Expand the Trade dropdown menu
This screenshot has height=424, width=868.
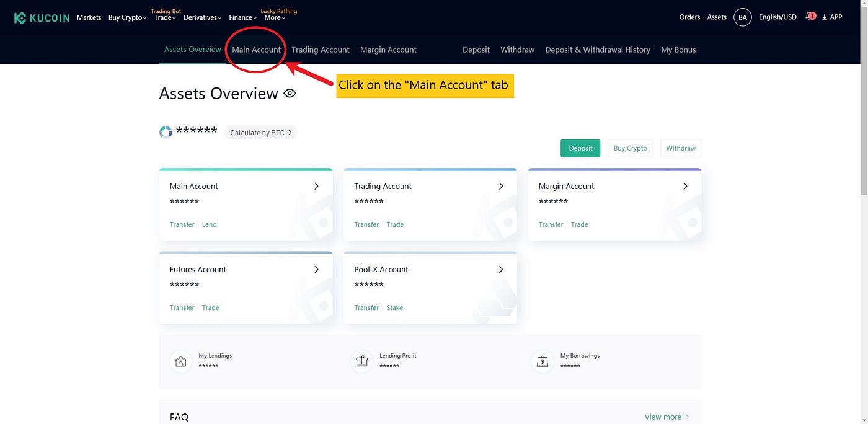point(164,17)
